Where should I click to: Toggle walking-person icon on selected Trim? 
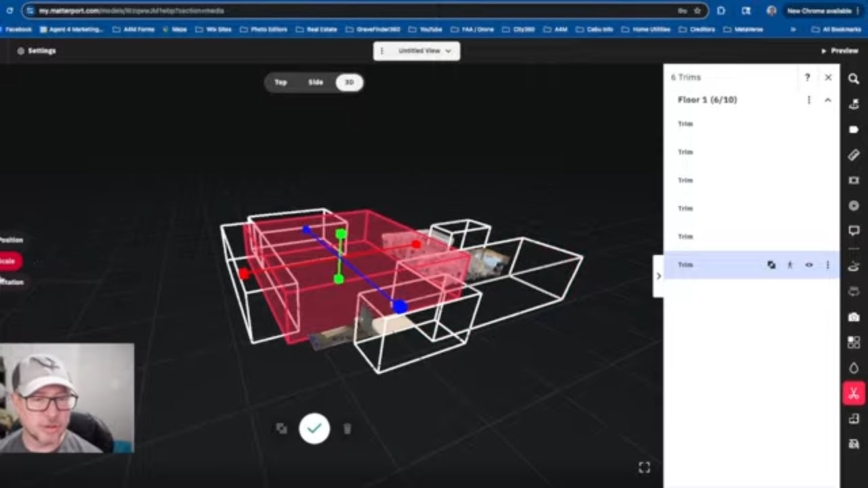(x=790, y=265)
